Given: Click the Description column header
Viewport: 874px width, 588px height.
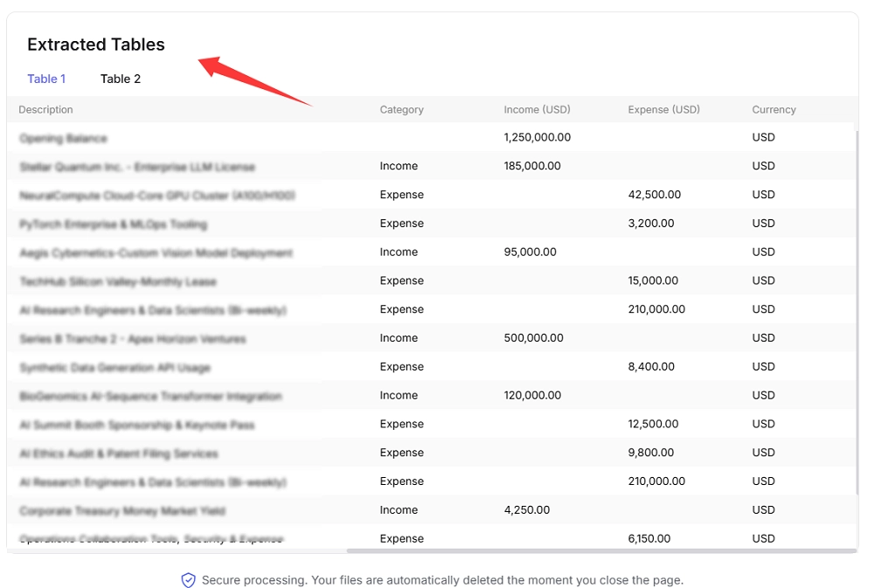Looking at the screenshot, I should pyautogui.click(x=45, y=109).
